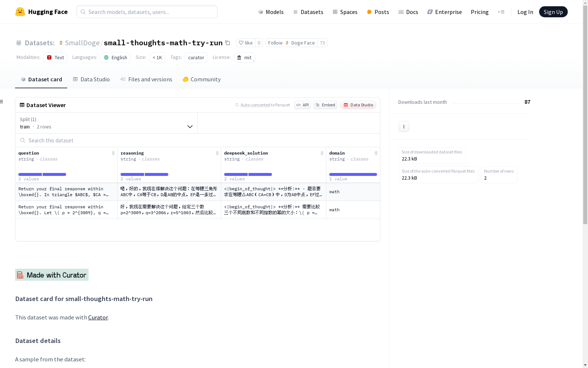Open the more options three-dot button
Image resolution: width=588 pixels, height=368 pixels.
[404, 127]
